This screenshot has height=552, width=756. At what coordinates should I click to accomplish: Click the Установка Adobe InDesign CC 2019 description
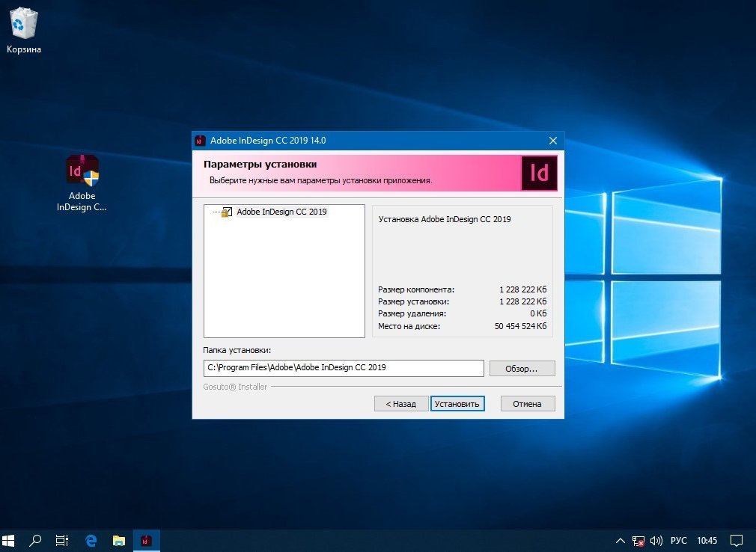click(x=445, y=219)
